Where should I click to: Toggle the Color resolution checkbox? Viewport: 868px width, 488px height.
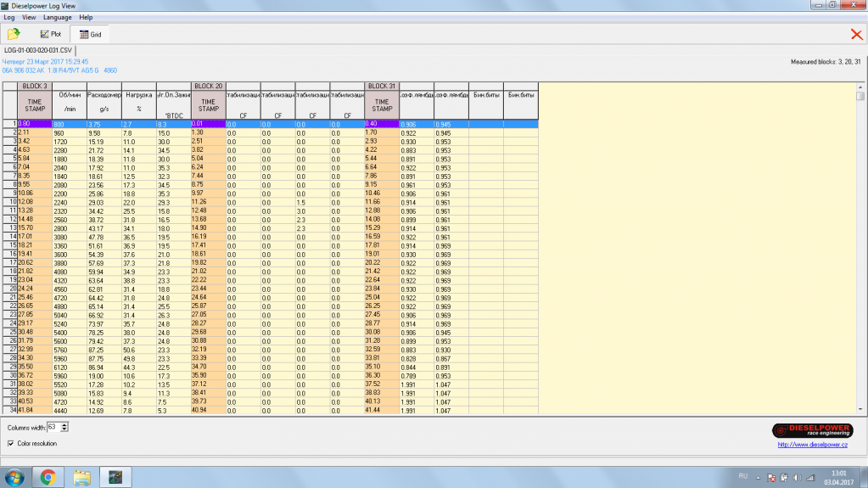click(x=10, y=443)
